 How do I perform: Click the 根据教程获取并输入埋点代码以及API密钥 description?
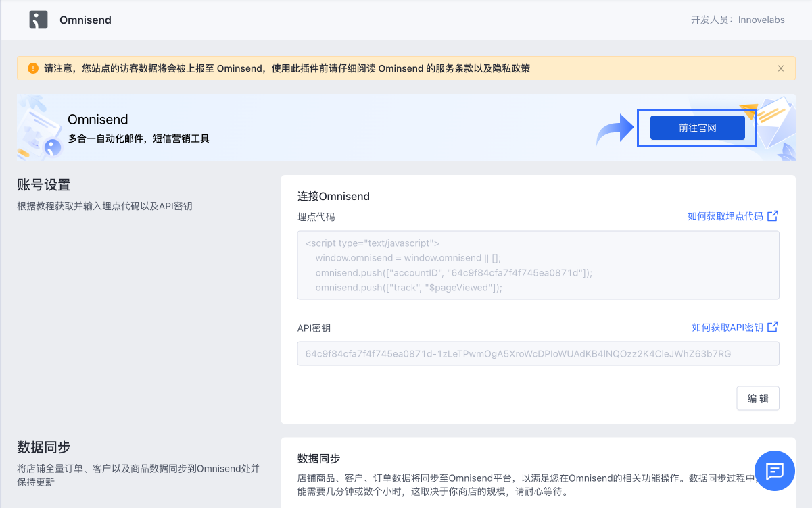[105, 206]
